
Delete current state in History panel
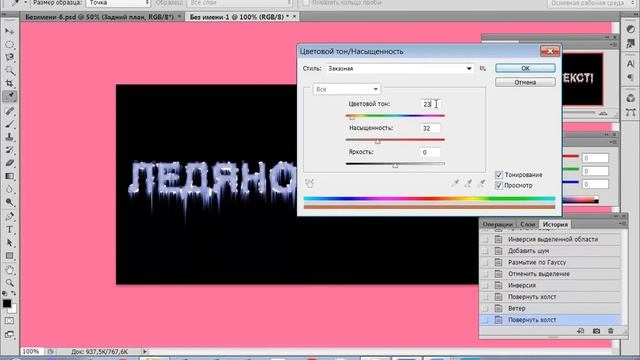[611, 331]
